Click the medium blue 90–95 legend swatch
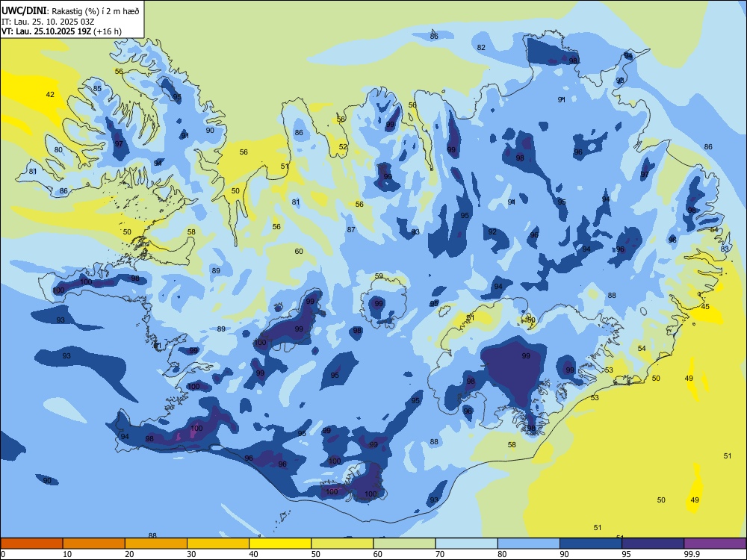The width and height of the screenshot is (747, 560). (x=591, y=544)
